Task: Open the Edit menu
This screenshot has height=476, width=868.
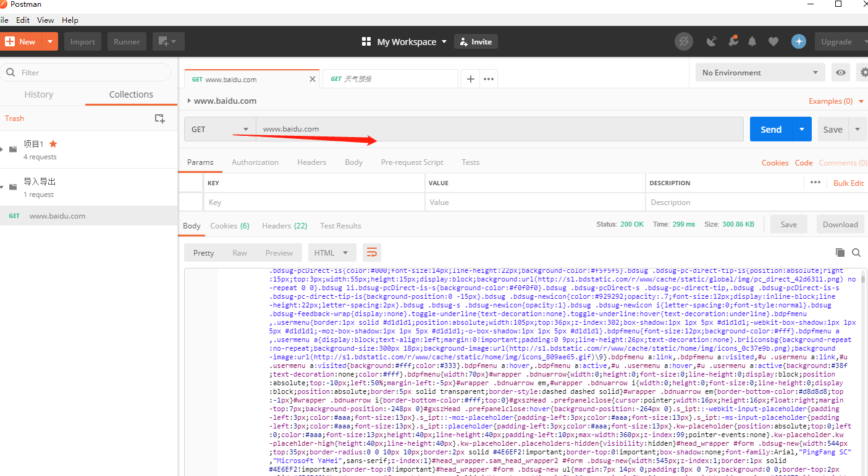Action: coord(23,20)
